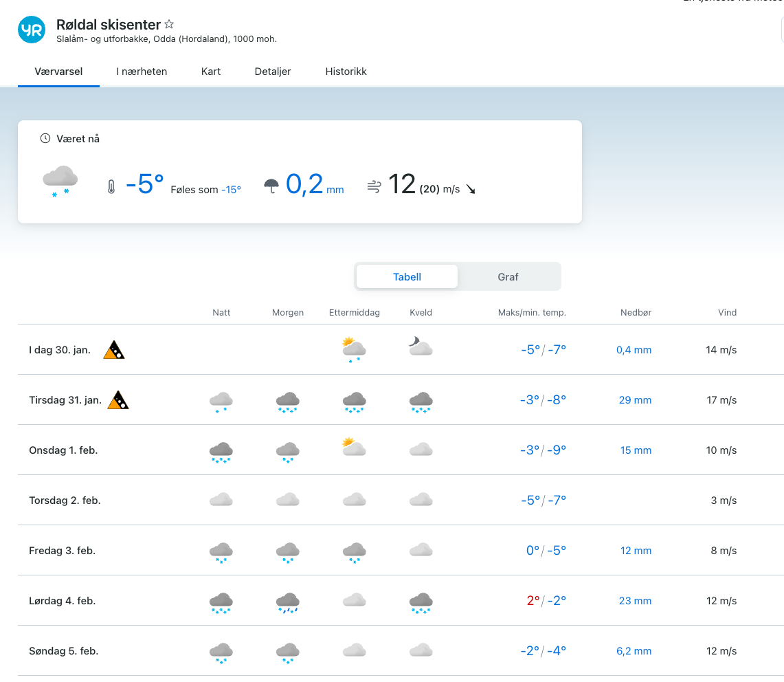
Task: Open avalanche warning icon for Tirsdag 31. jan.
Action: (118, 400)
